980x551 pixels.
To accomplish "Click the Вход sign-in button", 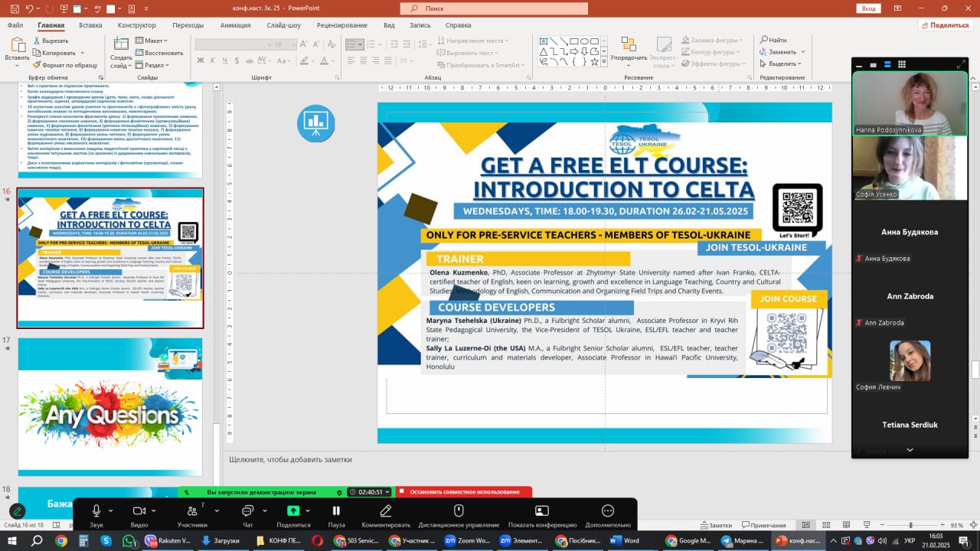I will [x=868, y=8].
